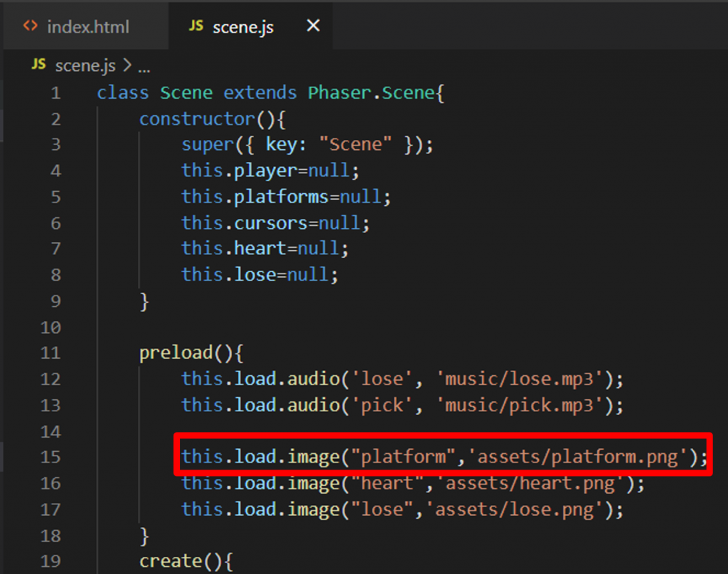Click 'this.lose=null;' code line
The width and height of the screenshot is (728, 574).
[x=260, y=275]
